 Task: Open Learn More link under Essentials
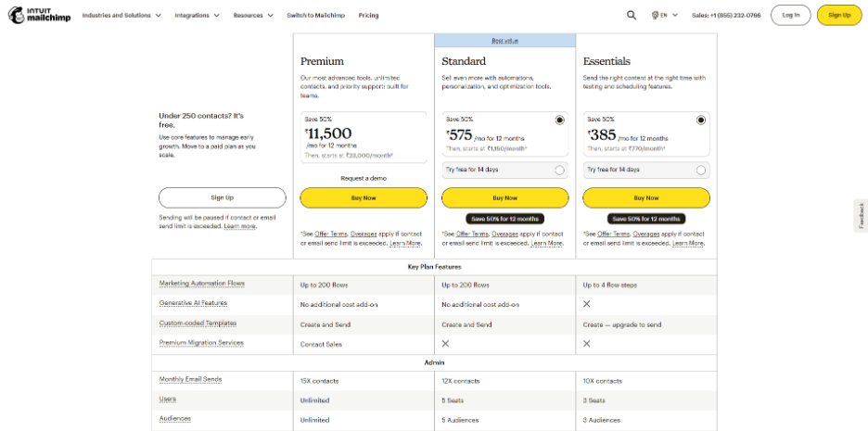point(688,243)
